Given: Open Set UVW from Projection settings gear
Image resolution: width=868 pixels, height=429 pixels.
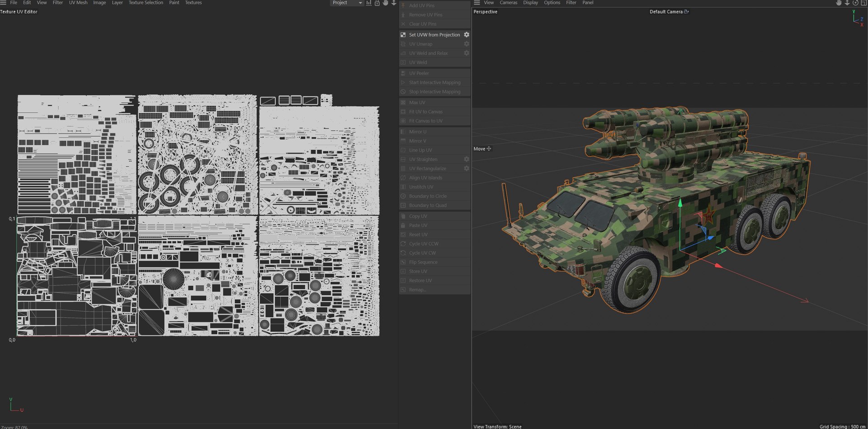Looking at the screenshot, I should pyautogui.click(x=467, y=35).
